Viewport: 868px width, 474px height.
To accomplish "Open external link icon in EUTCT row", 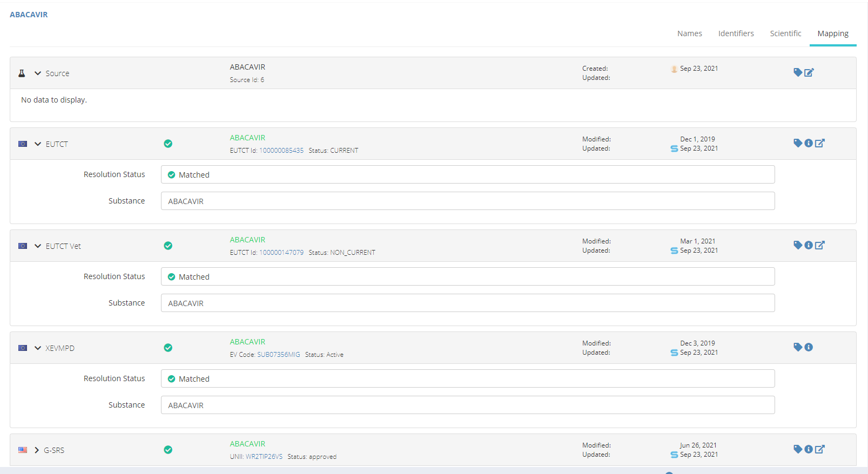I will coord(820,143).
